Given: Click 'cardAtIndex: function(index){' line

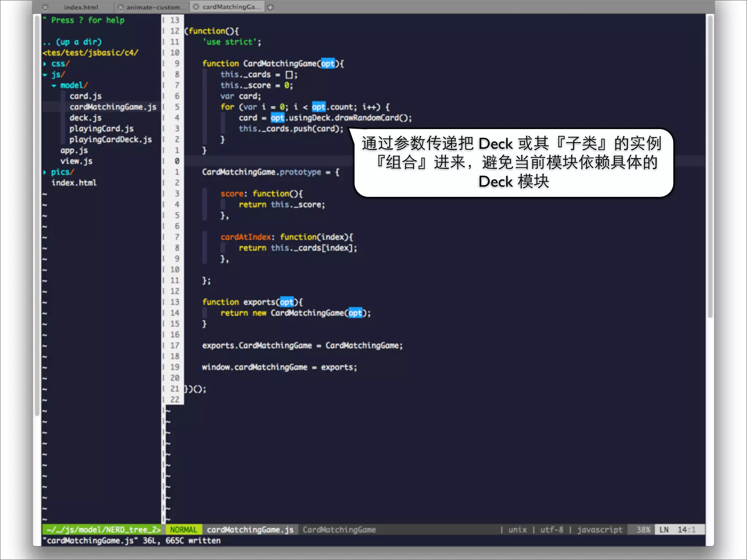Looking at the screenshot, I should tap(287, 237).
